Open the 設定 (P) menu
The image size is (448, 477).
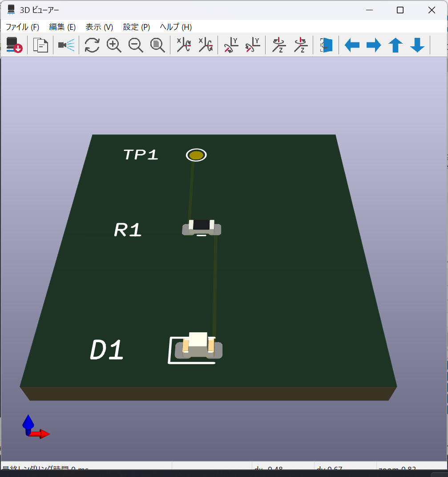136,27
